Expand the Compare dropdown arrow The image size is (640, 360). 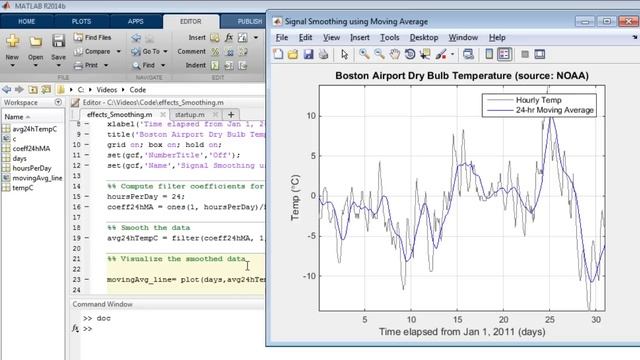118,51
